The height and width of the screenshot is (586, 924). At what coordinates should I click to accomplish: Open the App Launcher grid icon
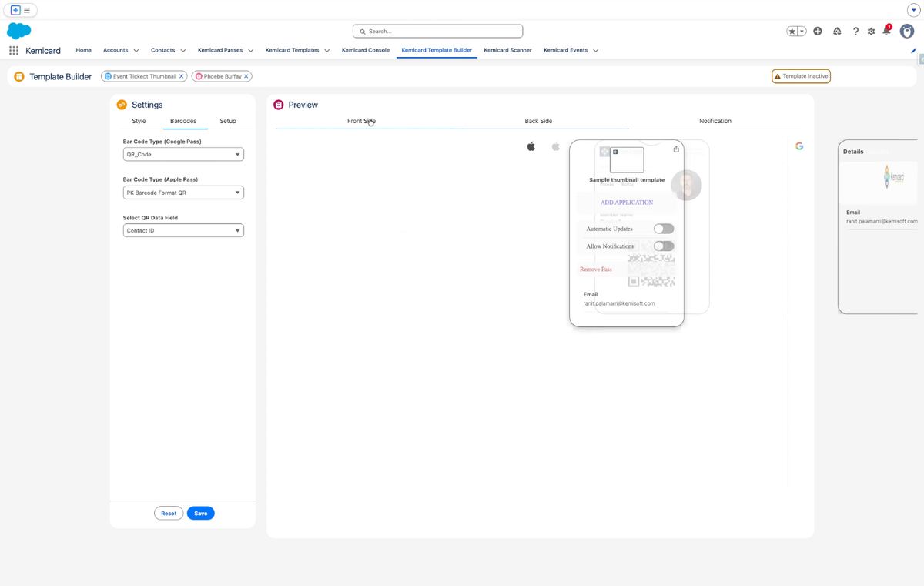[x=14, y=50]
